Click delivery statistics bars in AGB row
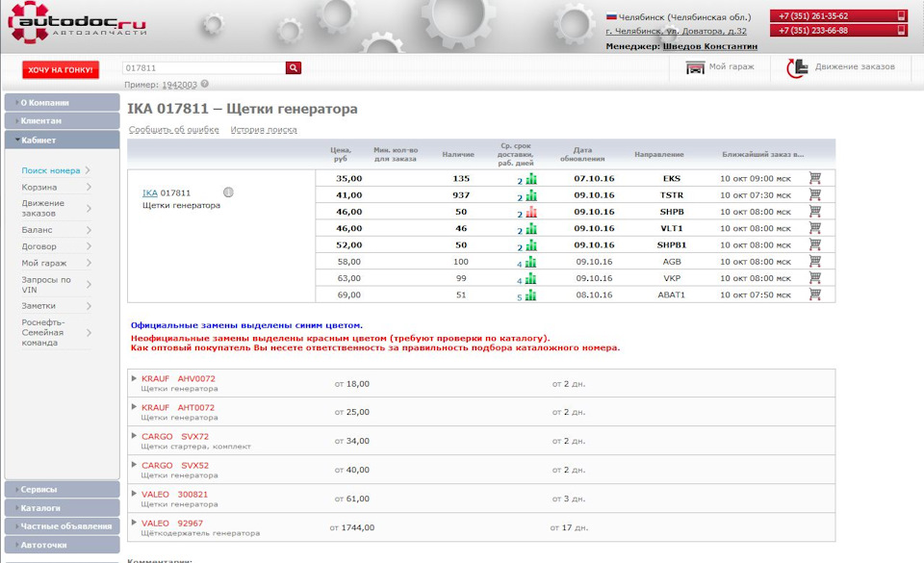The image size is (924, 563). coord(531,262)
